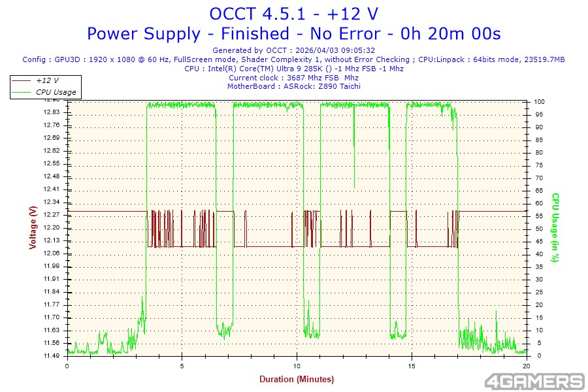Click the 15 minute tick on duration axis
This screenshot has width=588, height=392.
click(412, 367)
